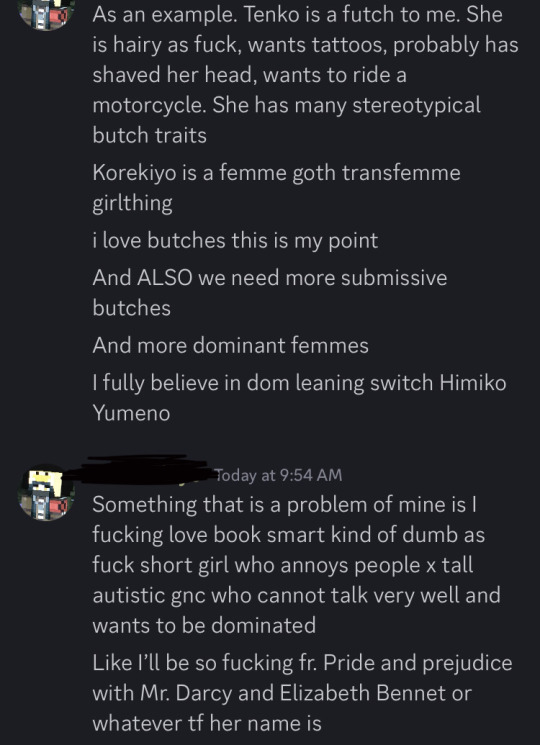Image resolution: width=540 pixels, height=745 pixels.
Task: Select the 'Something that is a problem' message
Action: (x=296, y=564)
